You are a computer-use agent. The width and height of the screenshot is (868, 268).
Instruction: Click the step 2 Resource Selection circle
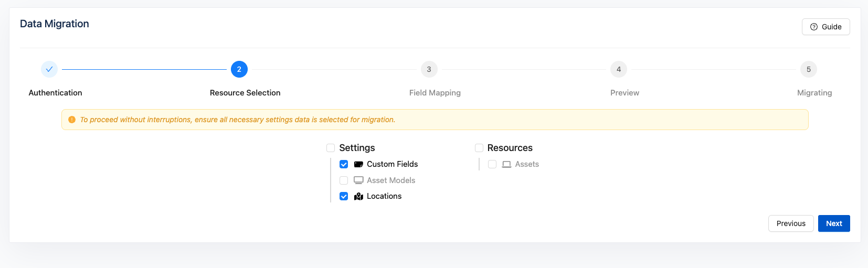[x=239, y=69]
